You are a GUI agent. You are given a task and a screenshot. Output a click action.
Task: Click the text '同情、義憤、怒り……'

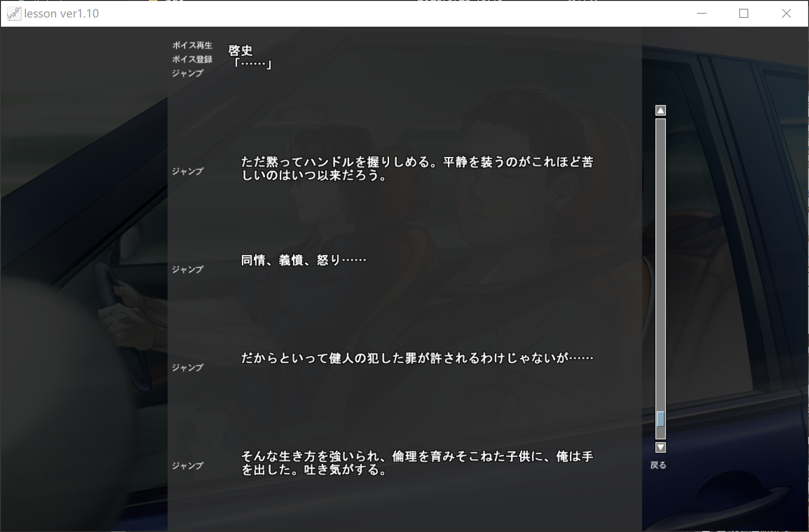coord(304,260)
